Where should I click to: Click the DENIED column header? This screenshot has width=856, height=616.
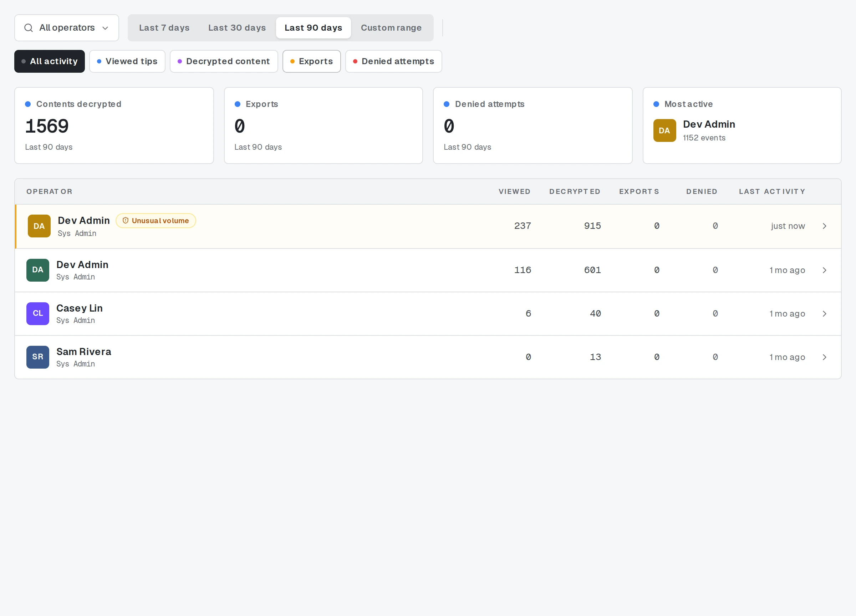click(701, 192)
